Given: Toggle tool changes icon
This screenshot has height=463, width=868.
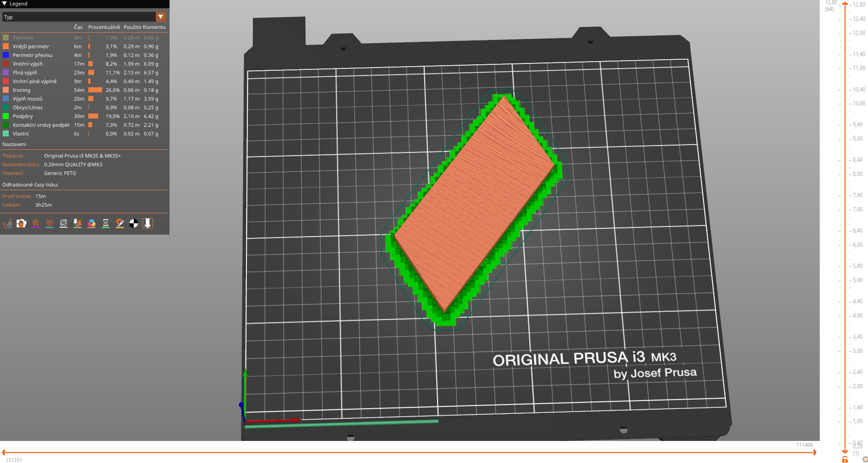Looking at the screenshot, I should pyautogui.click(x=78, y=224).
